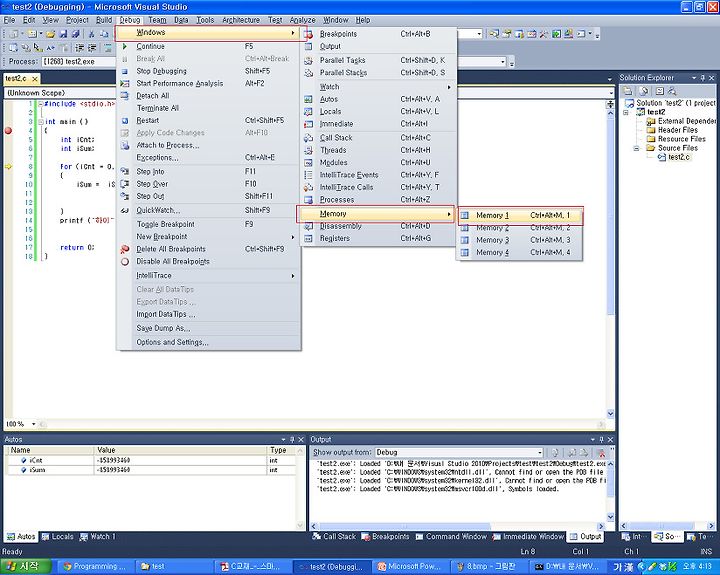
Task: Open the Breakpoints window menu entry
Action: click(x=378, y=34)
